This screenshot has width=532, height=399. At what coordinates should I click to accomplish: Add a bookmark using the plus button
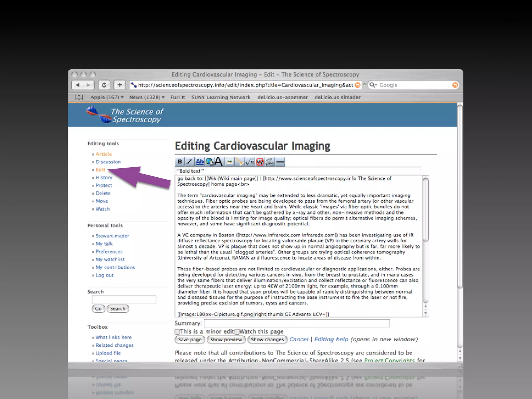120,85
